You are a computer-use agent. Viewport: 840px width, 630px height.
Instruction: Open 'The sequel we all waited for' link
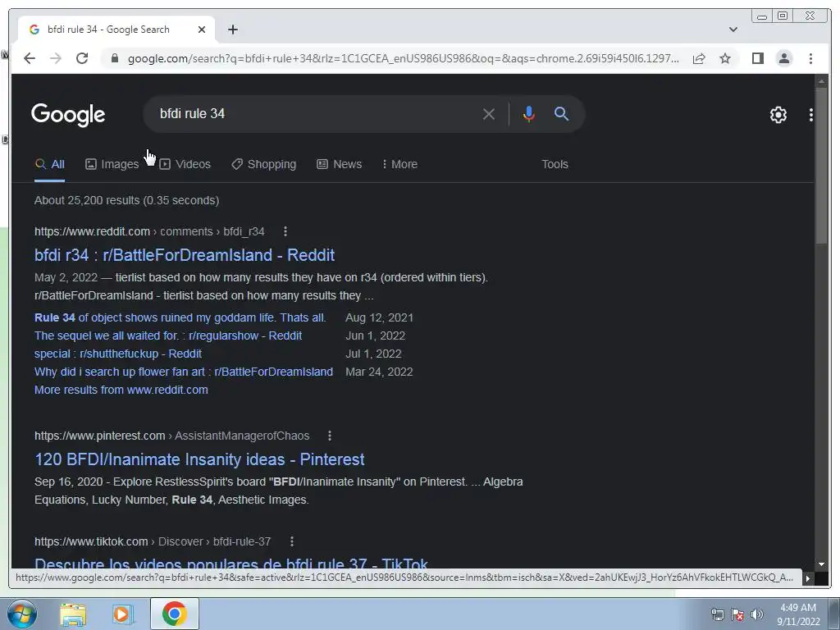click(168, 336)
